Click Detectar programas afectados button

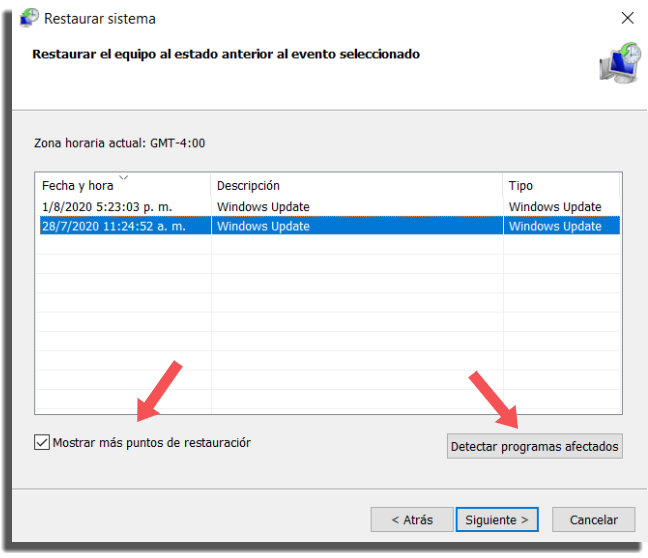click(534, 446)
